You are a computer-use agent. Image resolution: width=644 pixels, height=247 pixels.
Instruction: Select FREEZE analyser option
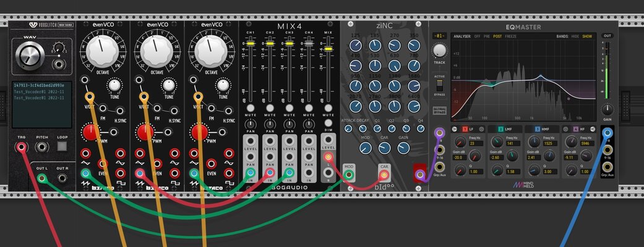coord(511,36)
